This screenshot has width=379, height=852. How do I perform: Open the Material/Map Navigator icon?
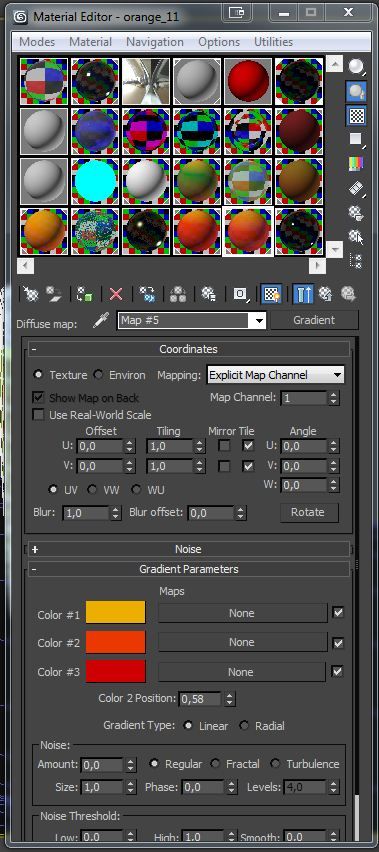click(356, 261)
